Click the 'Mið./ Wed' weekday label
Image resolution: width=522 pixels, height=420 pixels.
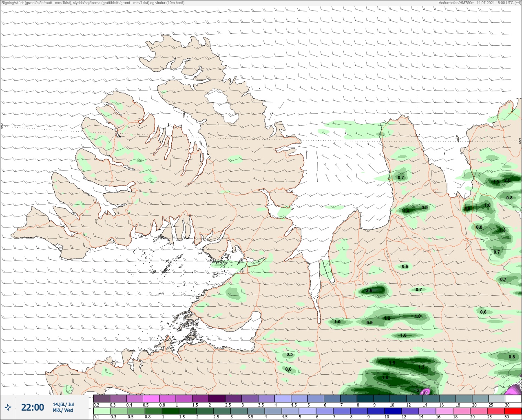63,410
